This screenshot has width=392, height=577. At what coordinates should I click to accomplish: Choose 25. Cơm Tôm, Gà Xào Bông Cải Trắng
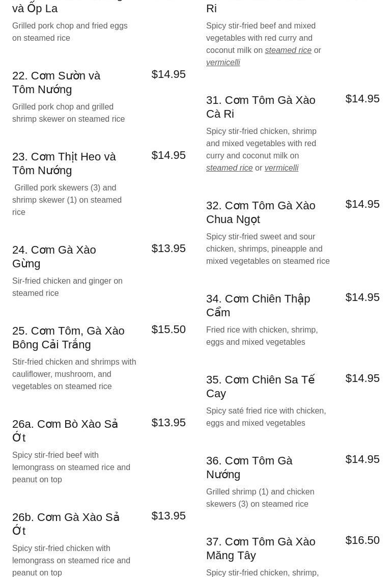tap(68, 338)
